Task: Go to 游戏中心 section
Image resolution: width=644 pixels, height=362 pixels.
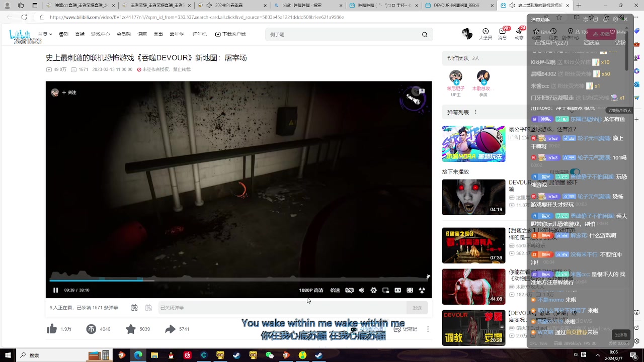Action: click(101, 34)
